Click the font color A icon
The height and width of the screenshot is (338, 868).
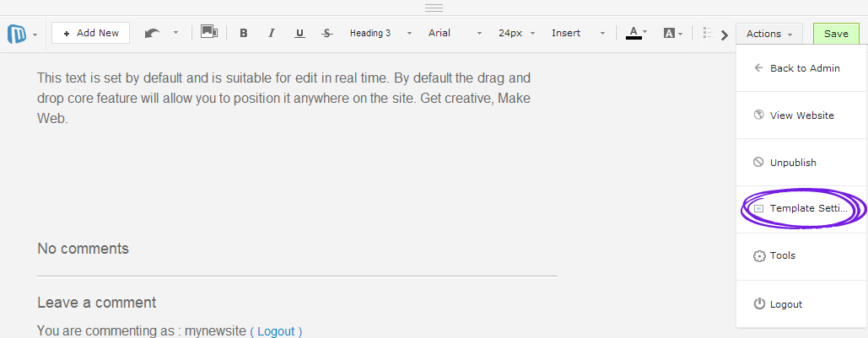(633, 33)
